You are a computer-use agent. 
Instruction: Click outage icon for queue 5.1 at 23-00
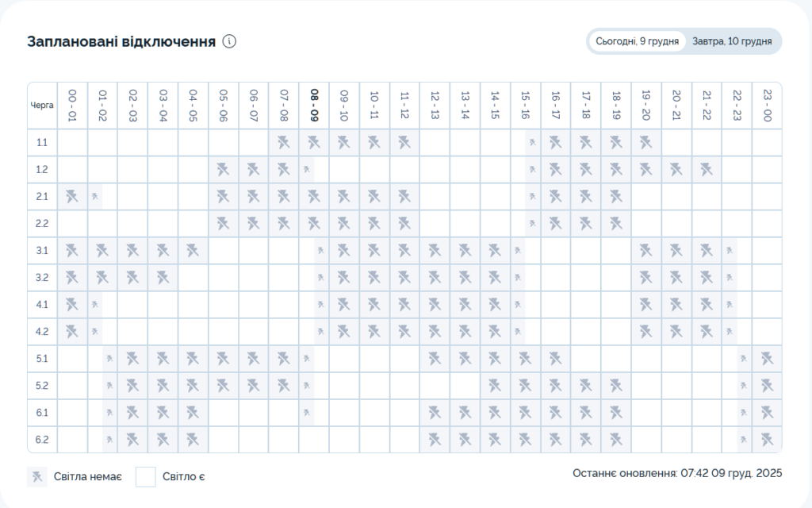point(767,359)
